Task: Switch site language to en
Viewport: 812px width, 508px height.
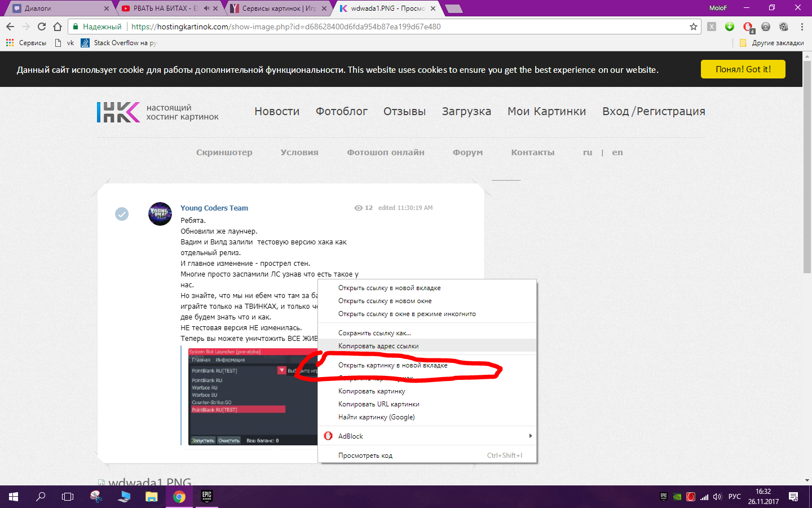Action: [617, 152]
